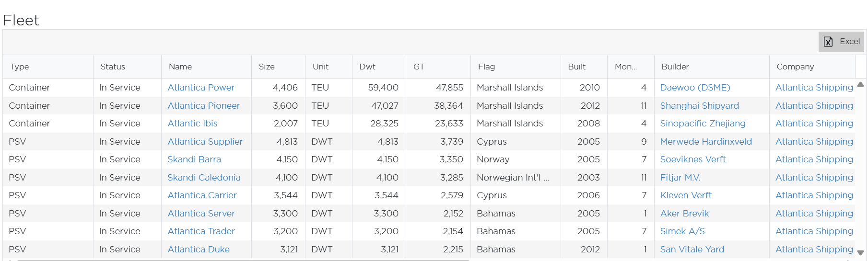Viewport: 868px width, 261px height.
Task: Select the 2010 built year cell
Action: click(584, 88)
